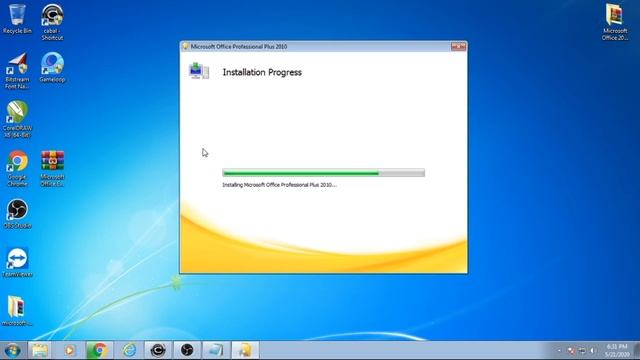640x360 pixels.
Task: Switch to cabal app in taskbar
Action: point(158,350)
